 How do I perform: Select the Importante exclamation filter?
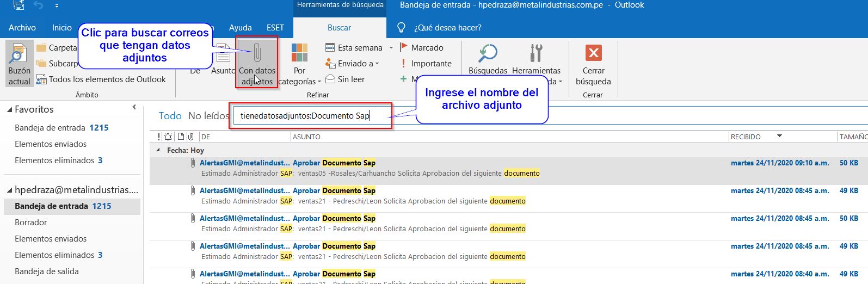[x=426, y=64]
